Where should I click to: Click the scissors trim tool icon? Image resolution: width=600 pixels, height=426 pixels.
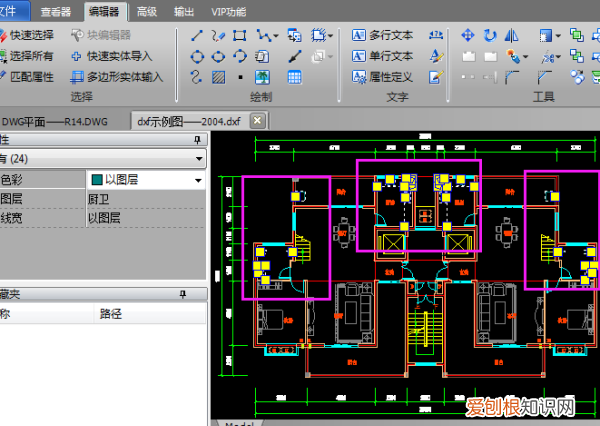click(548, 57)
